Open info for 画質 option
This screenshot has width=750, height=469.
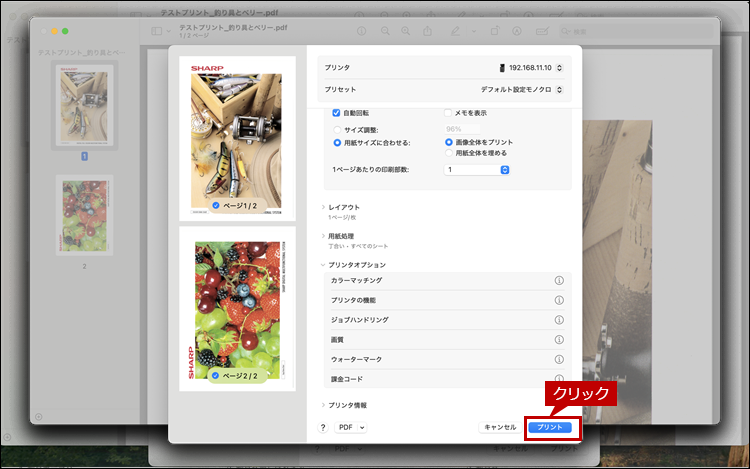coord(559,339)
